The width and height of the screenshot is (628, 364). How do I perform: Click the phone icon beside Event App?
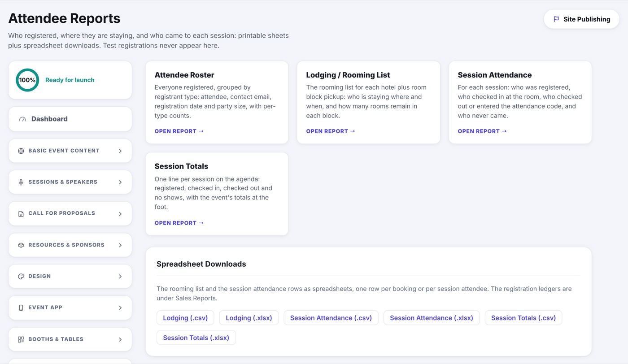tap(21, 308)
